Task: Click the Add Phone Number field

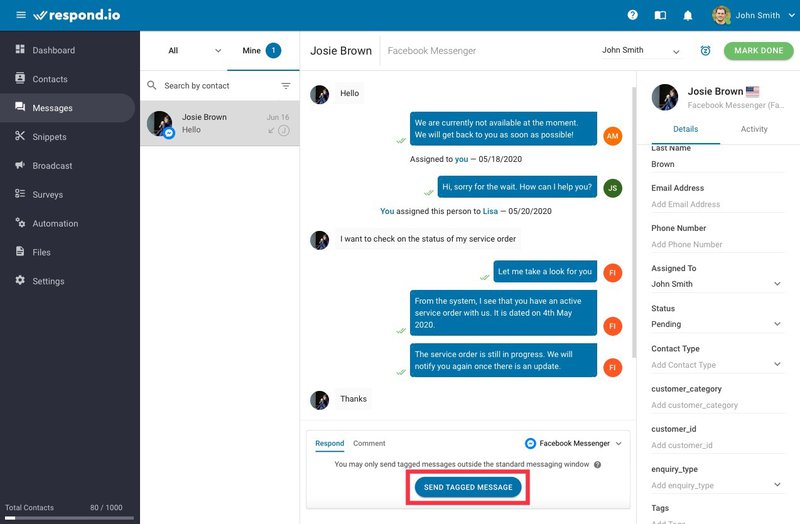Action: (717, 244)
